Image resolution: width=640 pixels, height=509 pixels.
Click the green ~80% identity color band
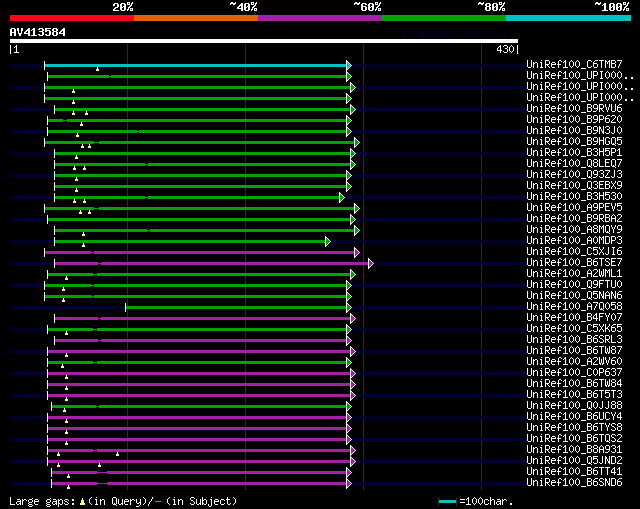point(444,18)
